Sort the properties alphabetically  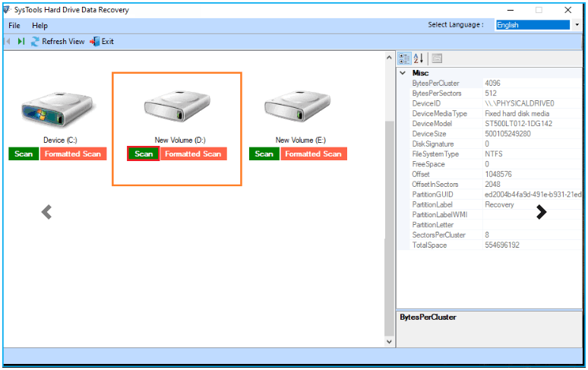[x=419, y=59]
